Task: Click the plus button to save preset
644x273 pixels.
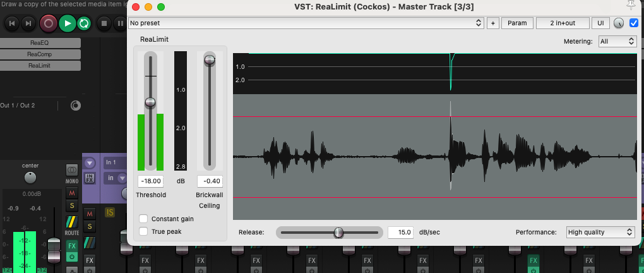Action: coord(493,23)
